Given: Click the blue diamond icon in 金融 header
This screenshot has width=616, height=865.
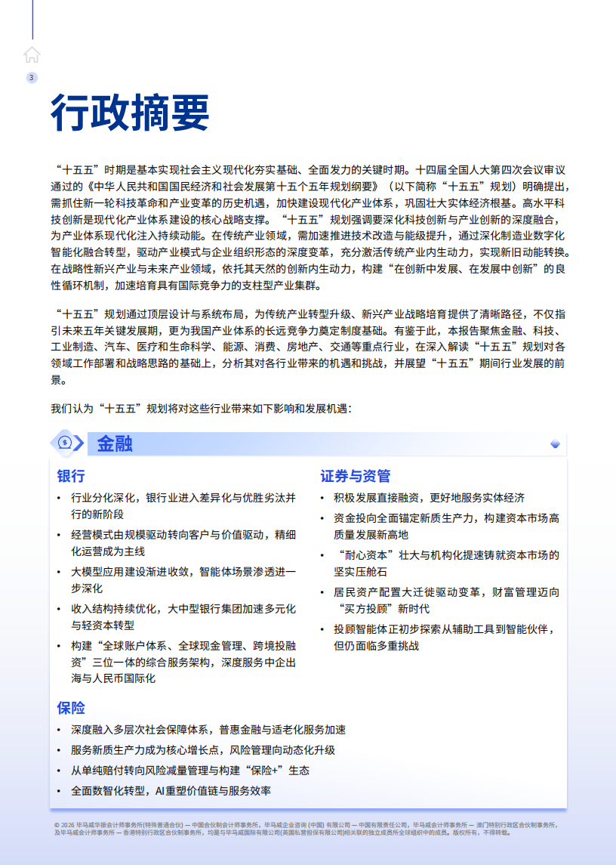Looking at the screenshot, I should 555,444.
